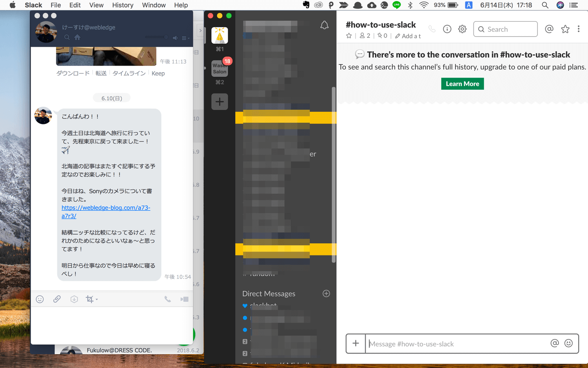This screenshot has width=588, height=368.
Task: Open the View menu
Action: [96, 5]
